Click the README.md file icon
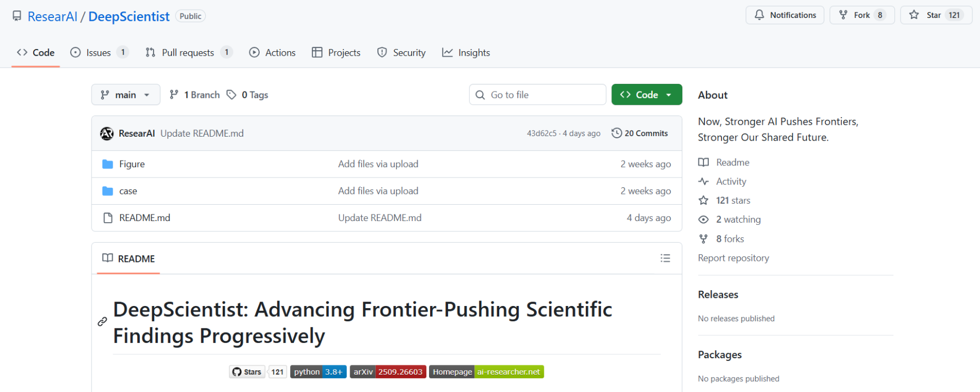 [108, 218]
